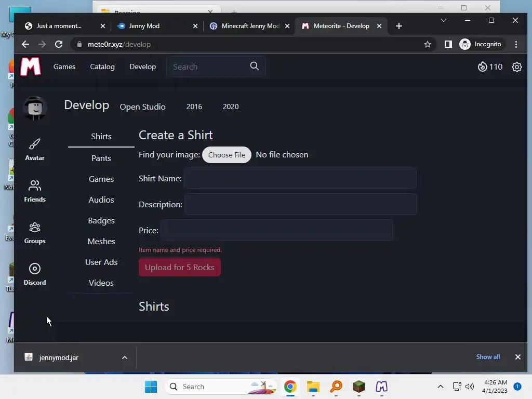Open the Meteorite taskbar app icon

(x=382, y=387)
